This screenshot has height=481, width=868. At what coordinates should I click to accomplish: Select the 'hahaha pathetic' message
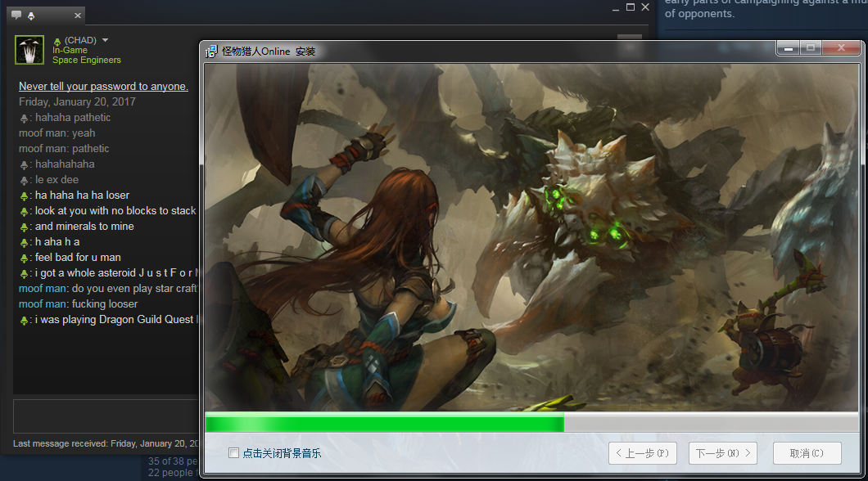[x=73, y=117]
